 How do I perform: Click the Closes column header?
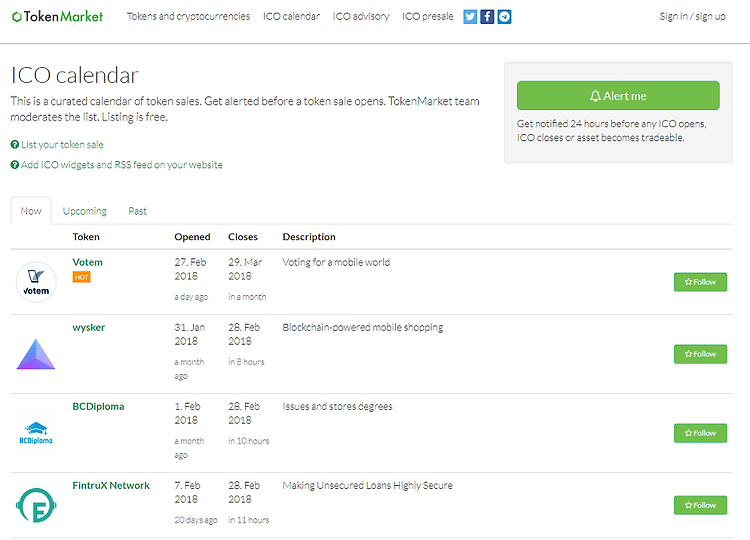[x=243, y=237]
